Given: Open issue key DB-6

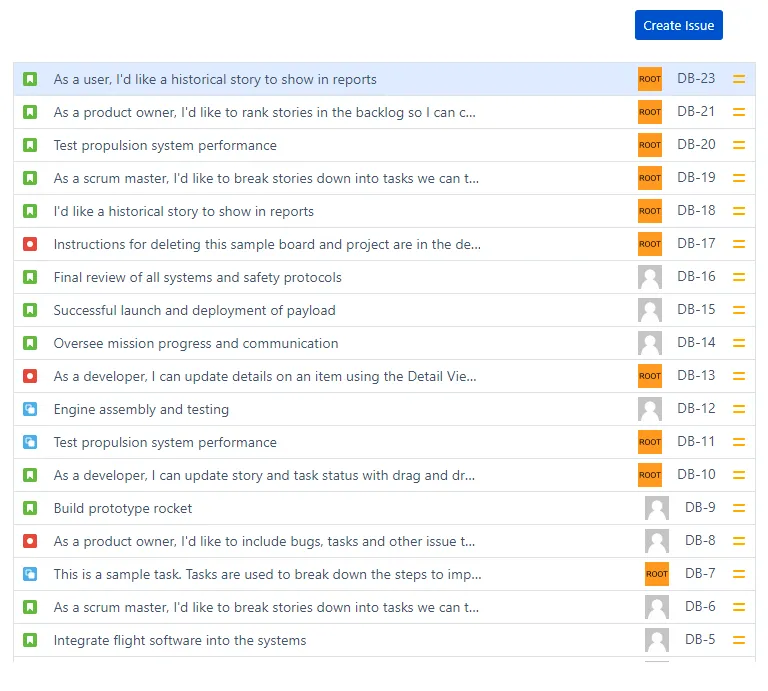Looking at the screenshot, I should tap(699, 606).
